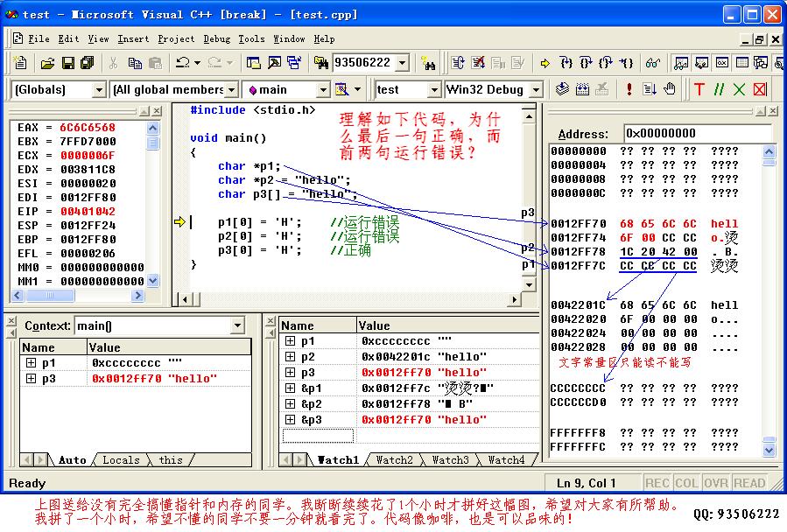Close the Registers pane
Screen dimensions: 787x532
point(157,111)
